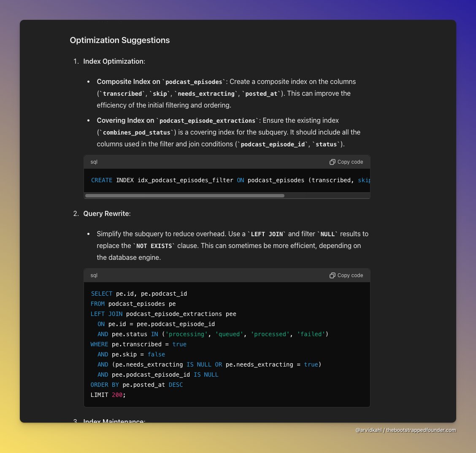The height and width of the screenshot is (453, 476).
Task: Click the inline code 'posted_at'
Action: coord(261,94)
